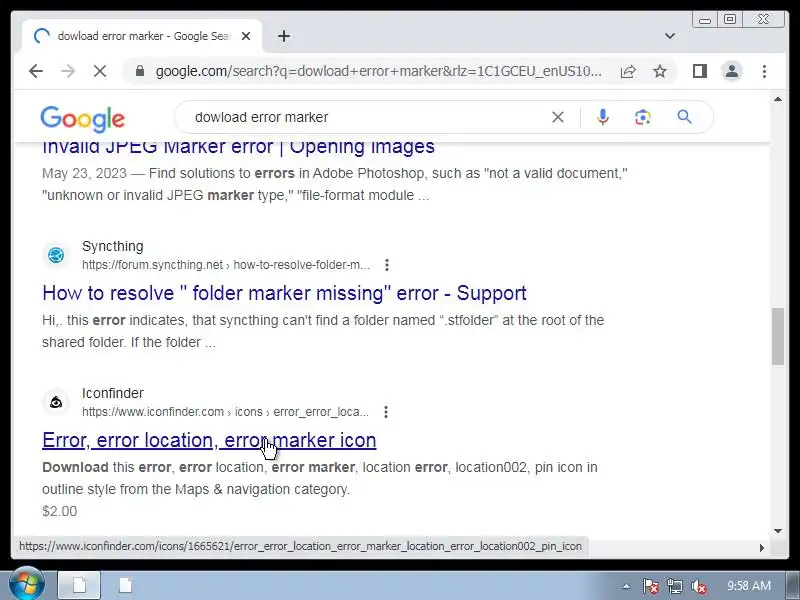Click the 'Iconfinder' site name
Viewport: 800px width, 600px height.
point(113,393)
